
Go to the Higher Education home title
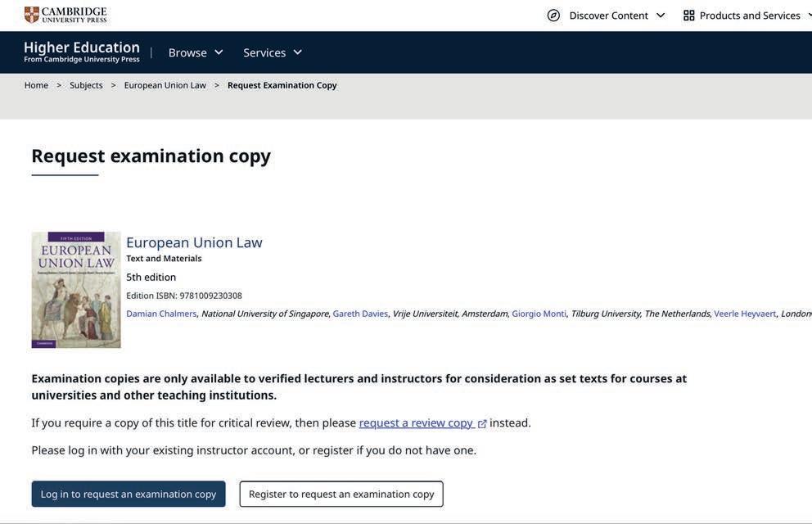[x=82, y=52]
